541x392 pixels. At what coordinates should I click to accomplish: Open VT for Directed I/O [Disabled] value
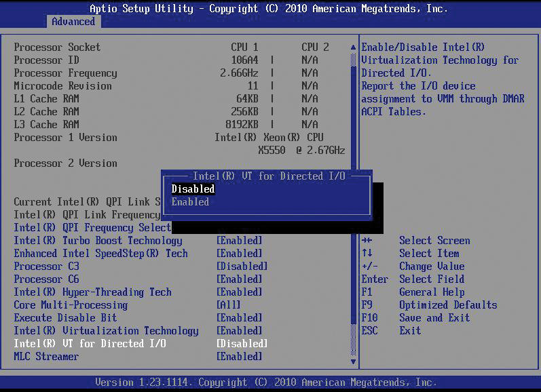(x=242, y=343)
